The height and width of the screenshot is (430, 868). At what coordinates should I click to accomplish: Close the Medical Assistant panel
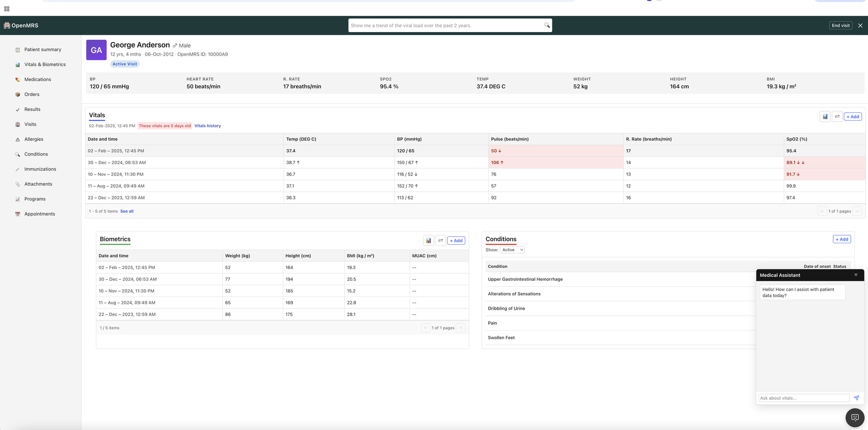tap(856, 275)
